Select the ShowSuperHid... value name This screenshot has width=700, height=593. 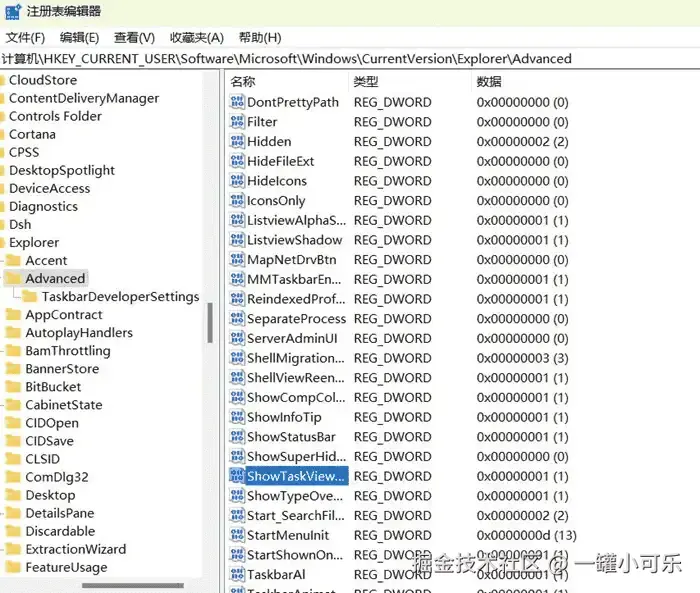(296, 456)
